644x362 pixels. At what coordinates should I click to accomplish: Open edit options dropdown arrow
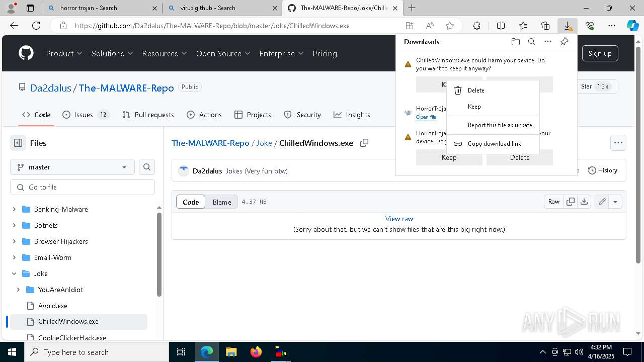[x=615, y=202]
